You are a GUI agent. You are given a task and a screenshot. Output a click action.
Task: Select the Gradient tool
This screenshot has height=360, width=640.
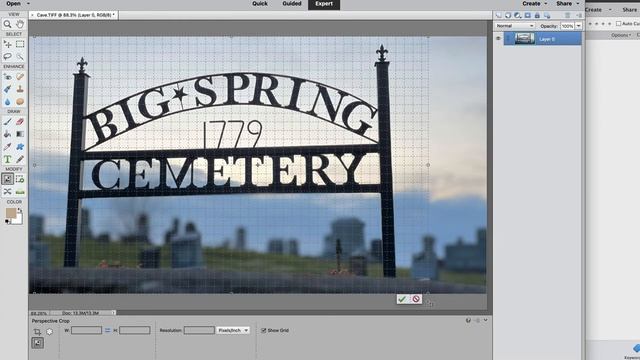20,134
